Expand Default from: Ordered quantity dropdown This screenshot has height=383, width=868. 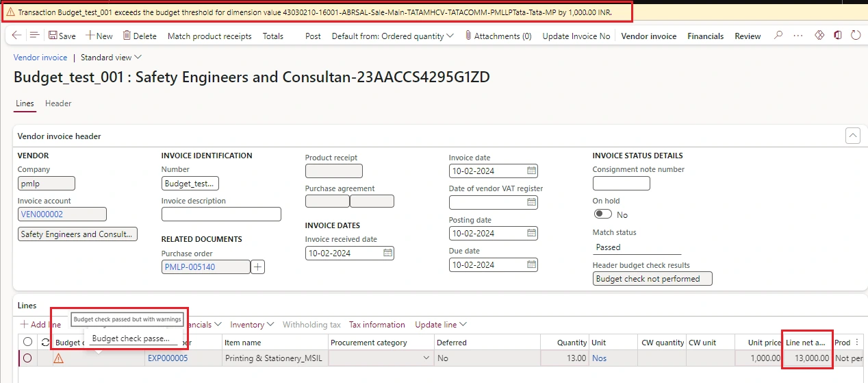(x=393, y=36)
